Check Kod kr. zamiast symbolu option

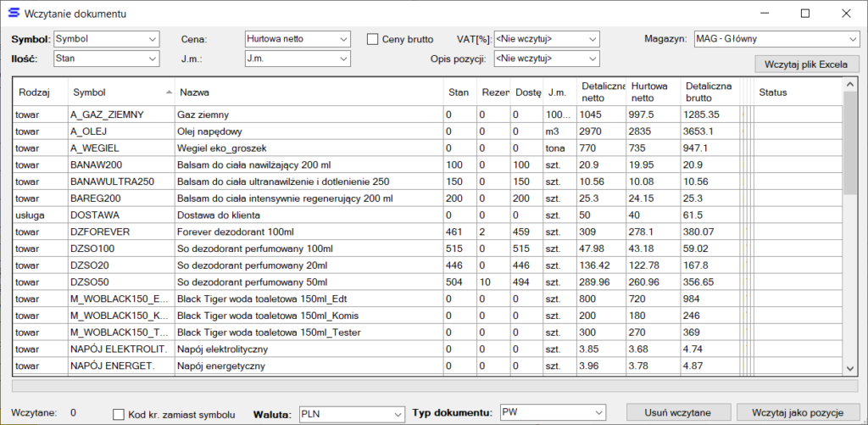tap(120, 414)
